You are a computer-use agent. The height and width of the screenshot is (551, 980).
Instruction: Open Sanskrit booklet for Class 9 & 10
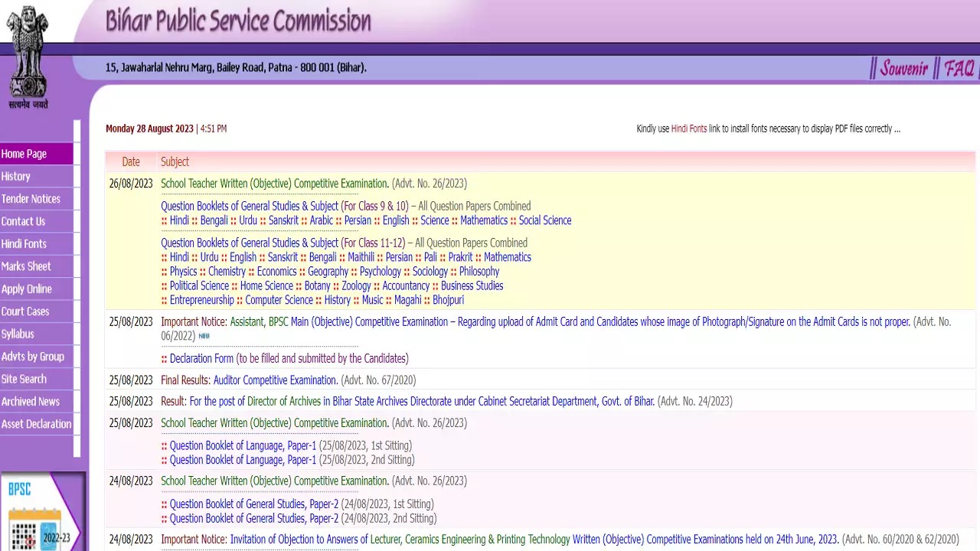pyautogui.click(x=284, y=220)
